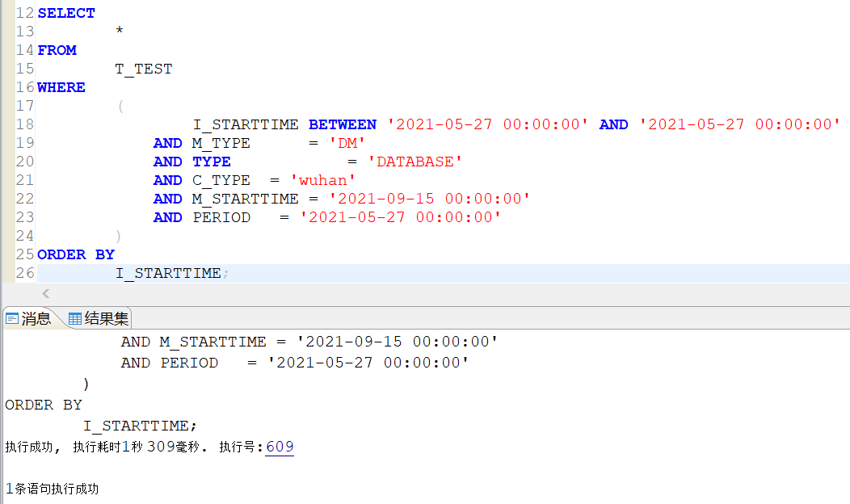Image resolution: width=850 pixels, height=504 pixels.
Task: Click the left arrow on horizontal scrollbar
Action: pyautogui.click(x=45, y=294)
